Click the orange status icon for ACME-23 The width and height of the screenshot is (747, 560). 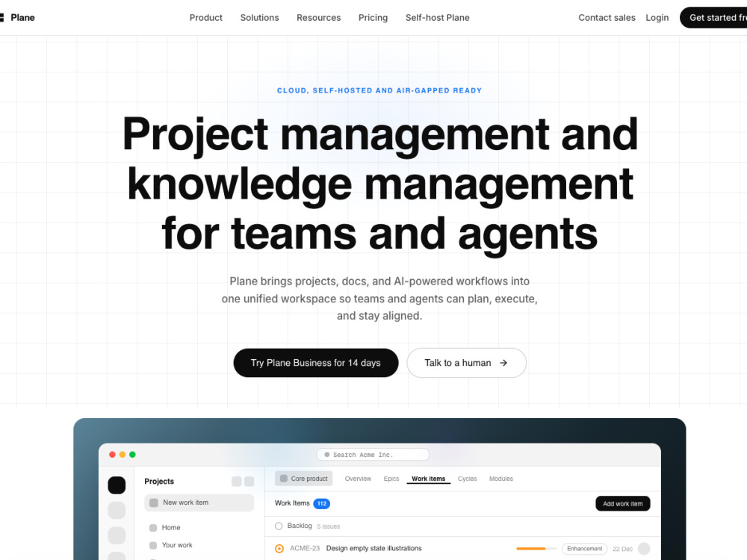point(279,549)
